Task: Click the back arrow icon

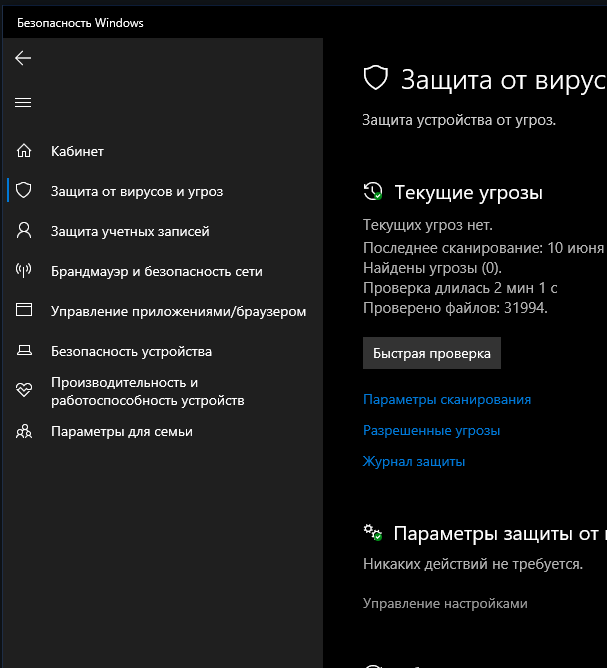Action: point(24,58)
